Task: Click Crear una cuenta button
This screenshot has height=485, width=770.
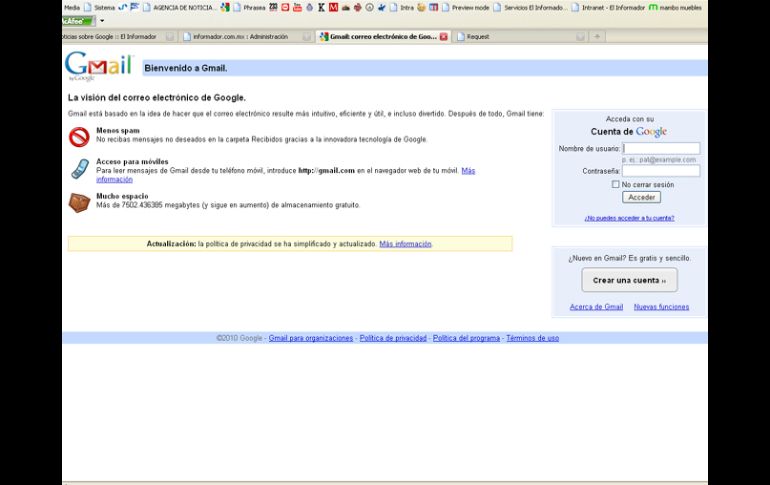Action: click(x=630, y=280)
